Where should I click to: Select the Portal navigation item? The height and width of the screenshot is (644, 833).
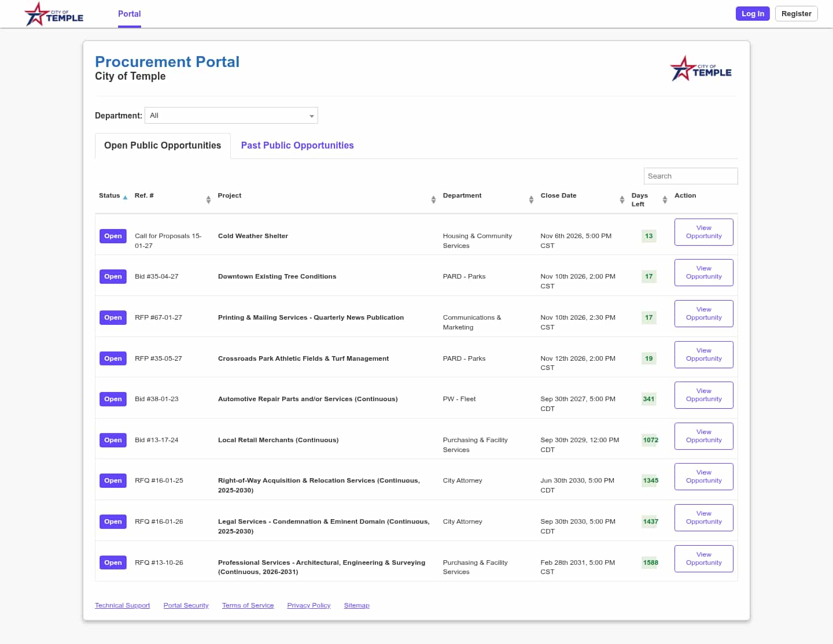tap(130, 14)
